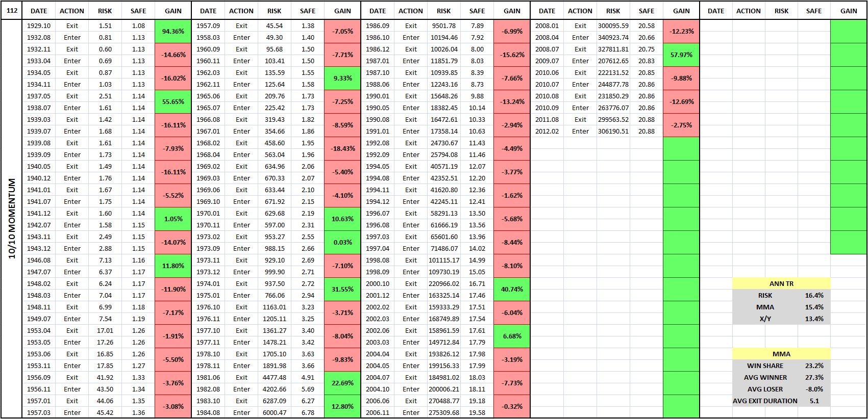Click the 306190.51 risk value
The height and width of the screenshot is (419, 868).
pyautogui.click(x=613, y=131)
